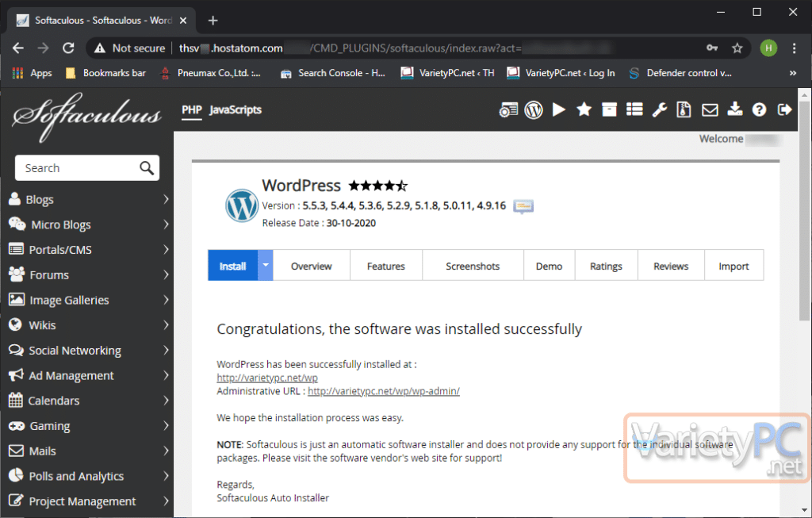Reload the page with the refresh icon
Viewport: 812px width, 518px height.
[68, 48]
